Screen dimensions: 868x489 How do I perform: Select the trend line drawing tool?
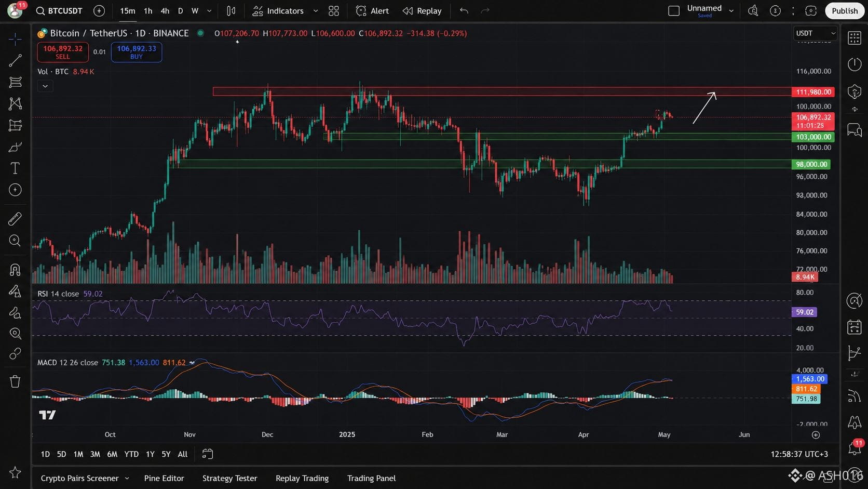tap(15, 60)
